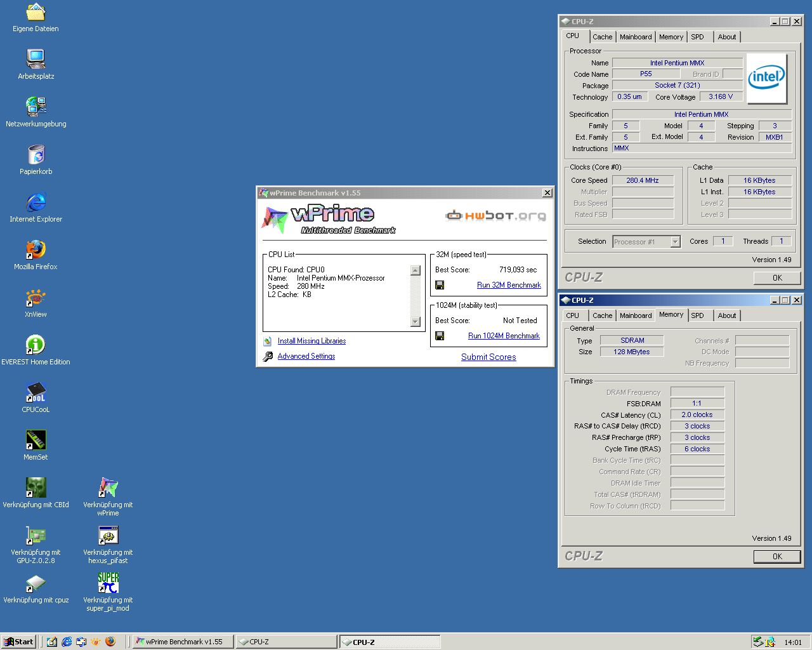The image size is (812, 650).
Task: Click the Install Missing Libraries icon
Action: click(x=268, y=341)
